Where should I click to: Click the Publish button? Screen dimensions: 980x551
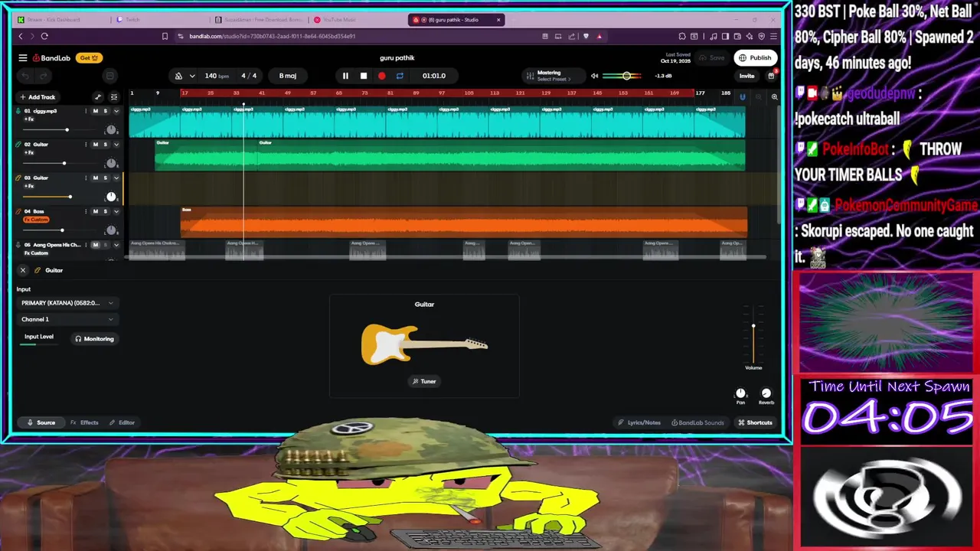coord(755,57)
